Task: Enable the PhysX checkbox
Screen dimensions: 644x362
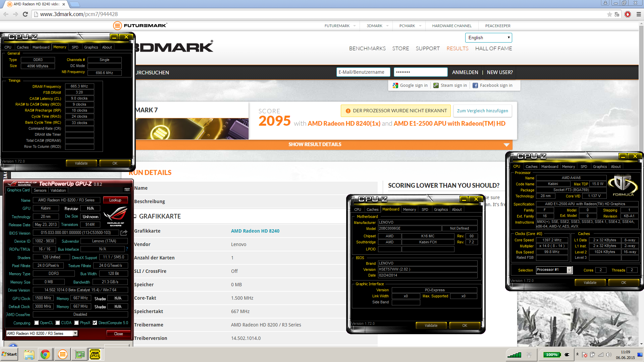Action: coord(76,323)
